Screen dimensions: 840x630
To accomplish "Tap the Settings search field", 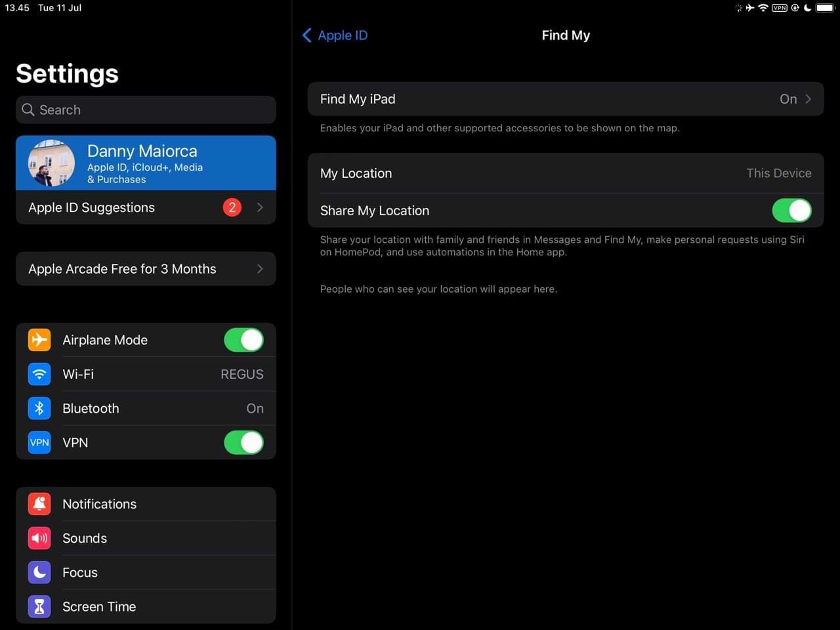I will (146, 110).
